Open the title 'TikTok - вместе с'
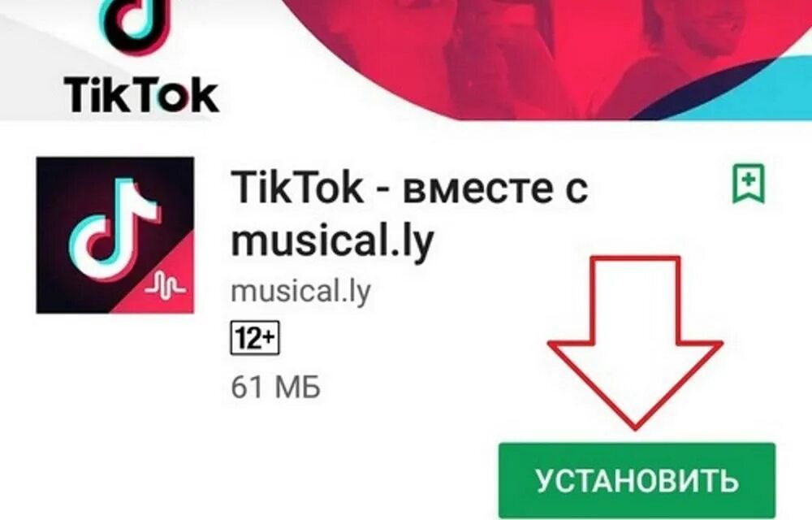Image resolution: width=812 pixels, height=520 pixels. coord(409,188)
